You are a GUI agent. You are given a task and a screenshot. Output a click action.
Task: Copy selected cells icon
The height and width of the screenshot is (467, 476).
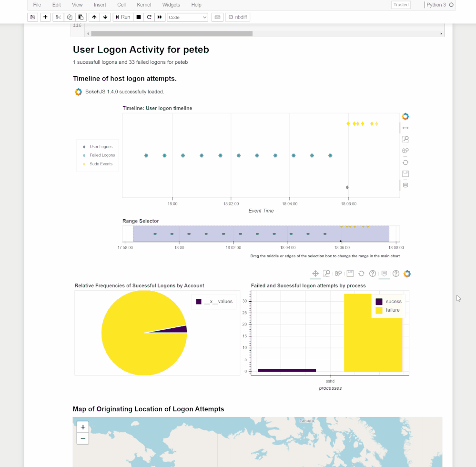(x=70, y=17)
